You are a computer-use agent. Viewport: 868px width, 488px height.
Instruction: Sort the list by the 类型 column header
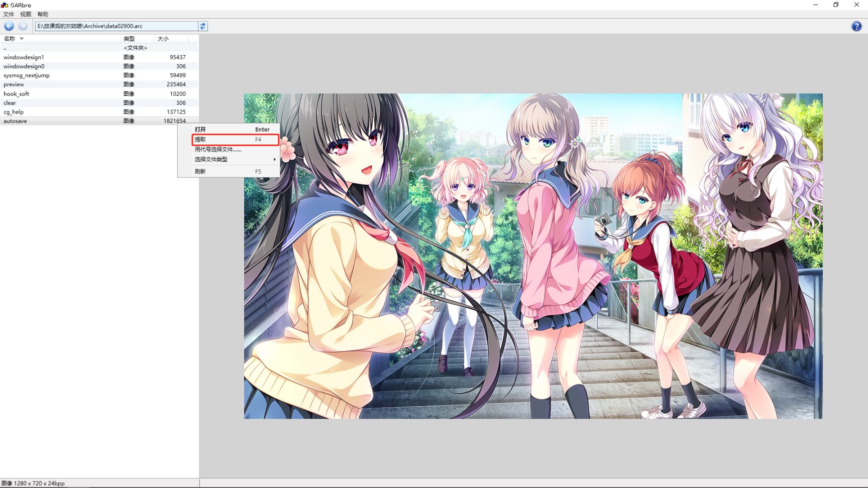[138, 39]
